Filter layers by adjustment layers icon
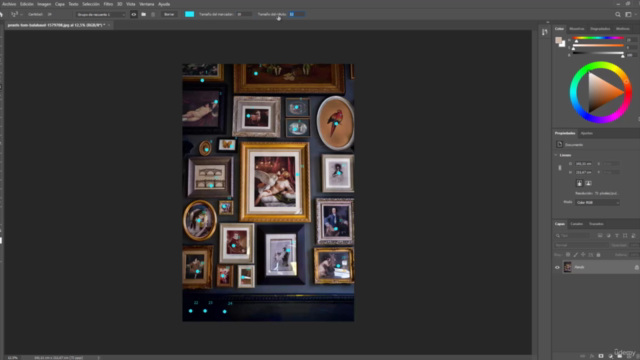The height and width of the screenshot is (360, 640). 608,236
